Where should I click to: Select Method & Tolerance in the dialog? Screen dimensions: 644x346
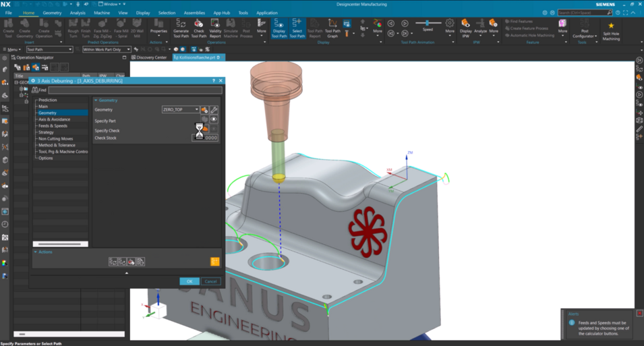click(x=57, y=145)
